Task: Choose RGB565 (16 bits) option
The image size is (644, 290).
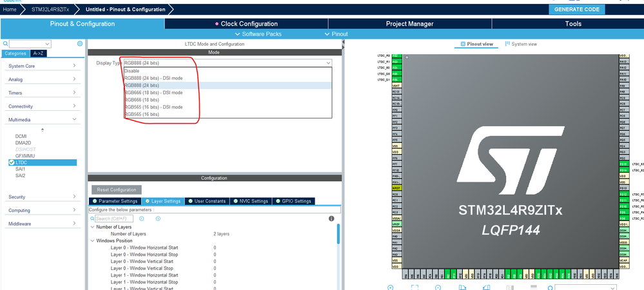Action: pyautogui.click(x=228, y=115)
